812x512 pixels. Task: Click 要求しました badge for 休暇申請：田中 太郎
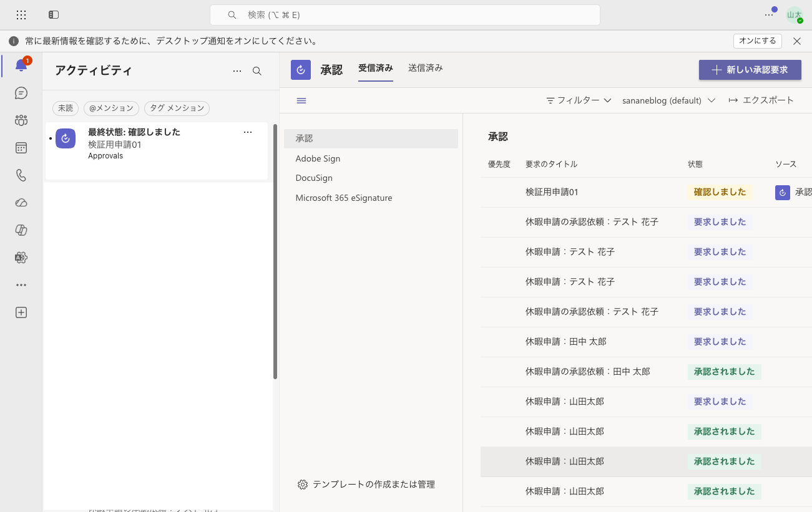(720, 342)
